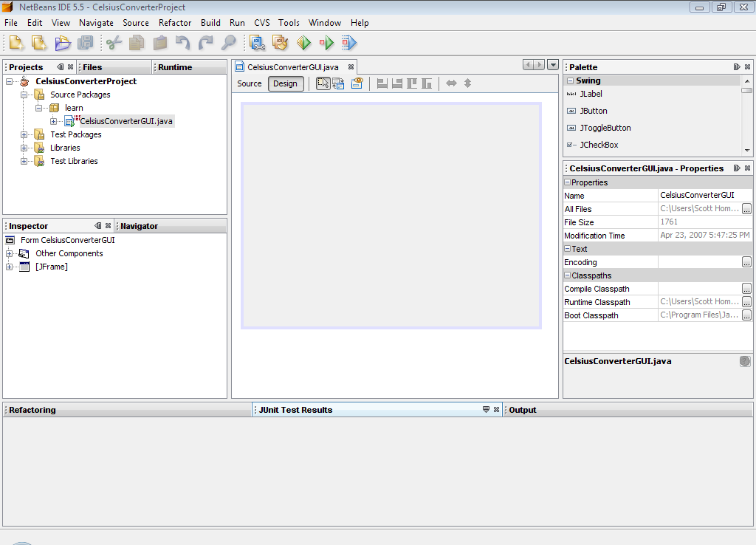Open the All Files browse button

click(746, 209)
